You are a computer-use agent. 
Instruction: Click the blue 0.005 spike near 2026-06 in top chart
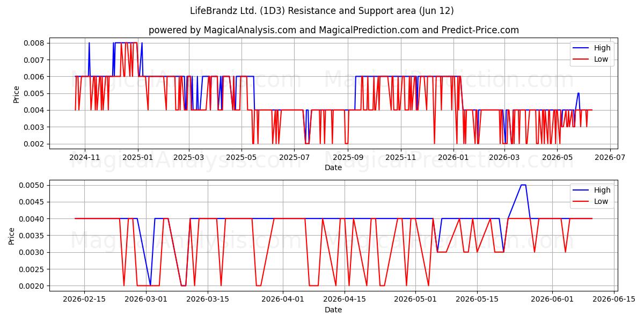click(x=578, y=93)
